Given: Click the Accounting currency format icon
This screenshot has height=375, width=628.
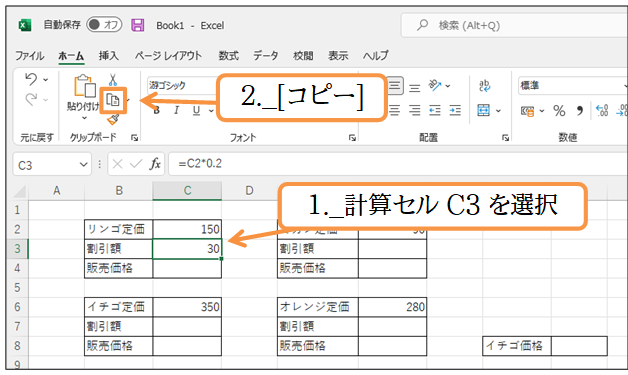Looking at the screenshot, I should (x=527, y=111).
